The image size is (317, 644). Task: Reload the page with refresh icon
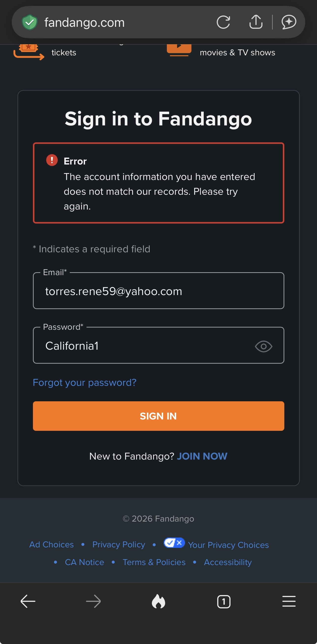223,22
